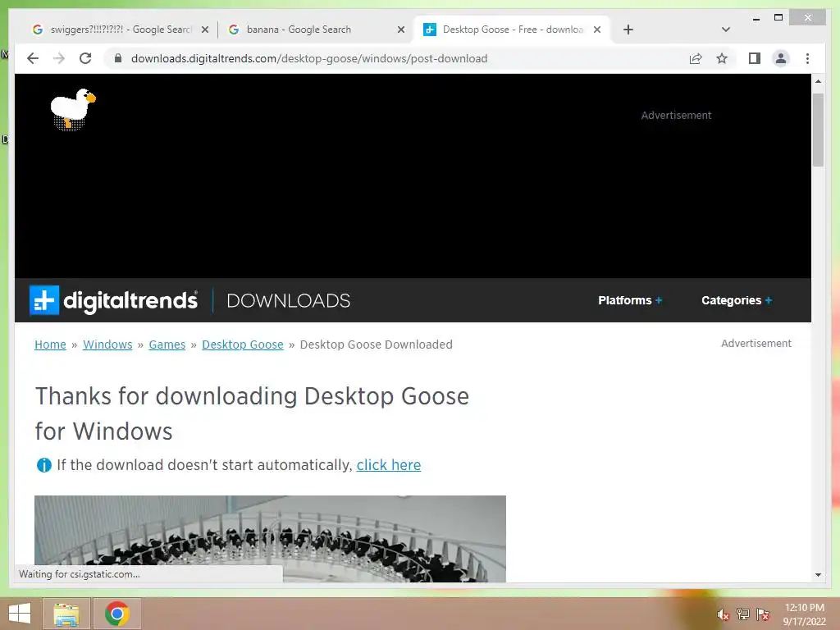Open the Windows Start button
Image resolution: width=840 pixels, height=630 pixels.
point(20,614)
